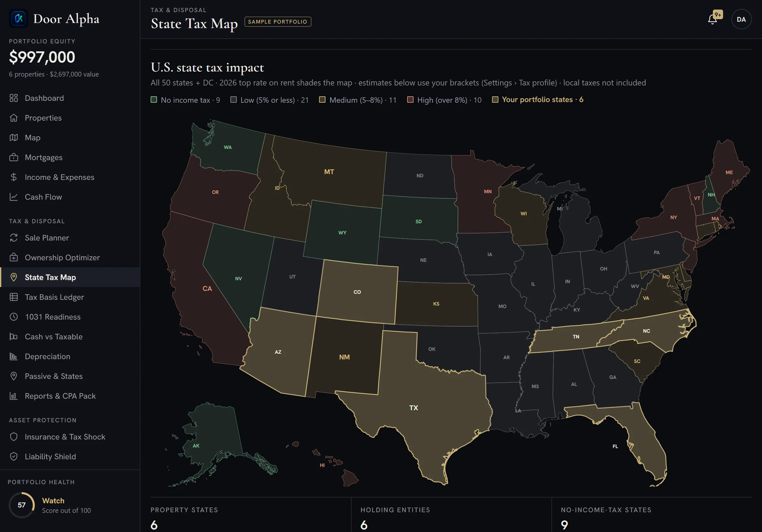The image size is (762, 532).
Task: Click the $997,000 portfolio equity value
Action: pyautogui.click(x=42, y=57)
